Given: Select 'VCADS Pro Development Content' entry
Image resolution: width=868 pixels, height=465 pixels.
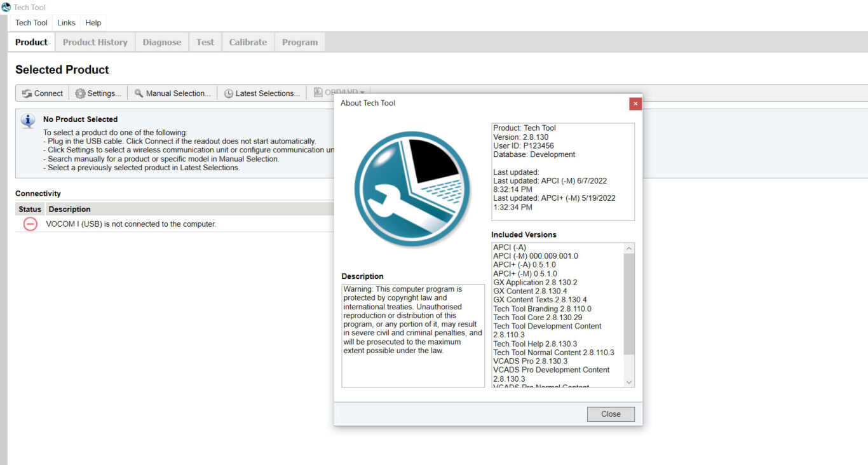Looking at the screenshot, I should [x=551, y=374].
